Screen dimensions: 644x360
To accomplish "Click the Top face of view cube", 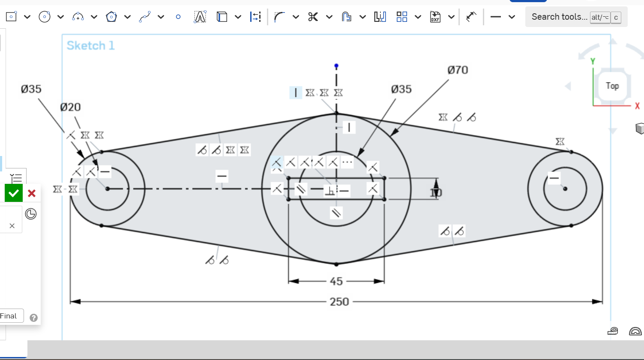I will [x=612, y=86].
